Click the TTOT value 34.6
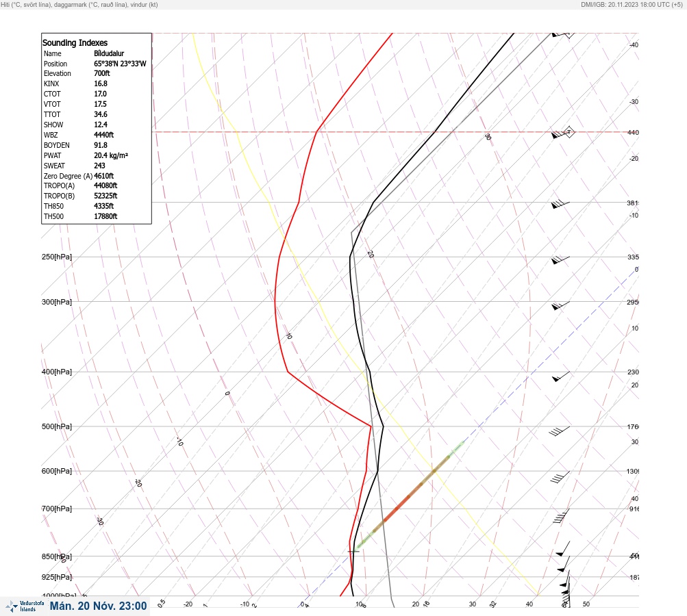The height and width of the screenshot is (616, 687). [100, 114]
